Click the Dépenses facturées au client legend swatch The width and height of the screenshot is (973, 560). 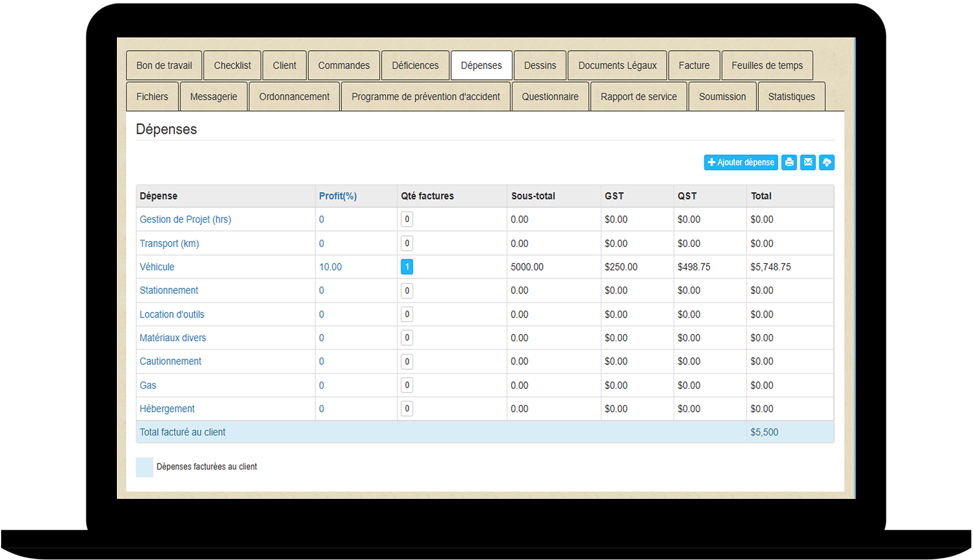[145, 467]
